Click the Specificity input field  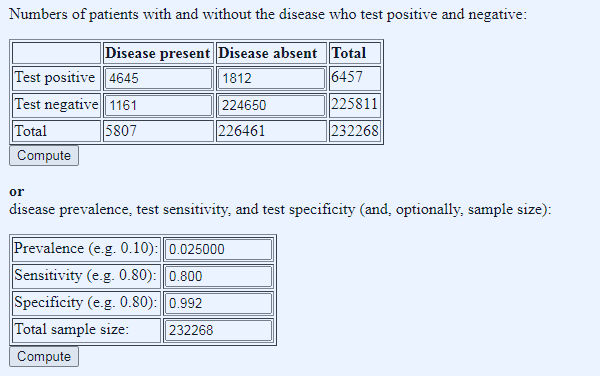click(x=218, y=303)
